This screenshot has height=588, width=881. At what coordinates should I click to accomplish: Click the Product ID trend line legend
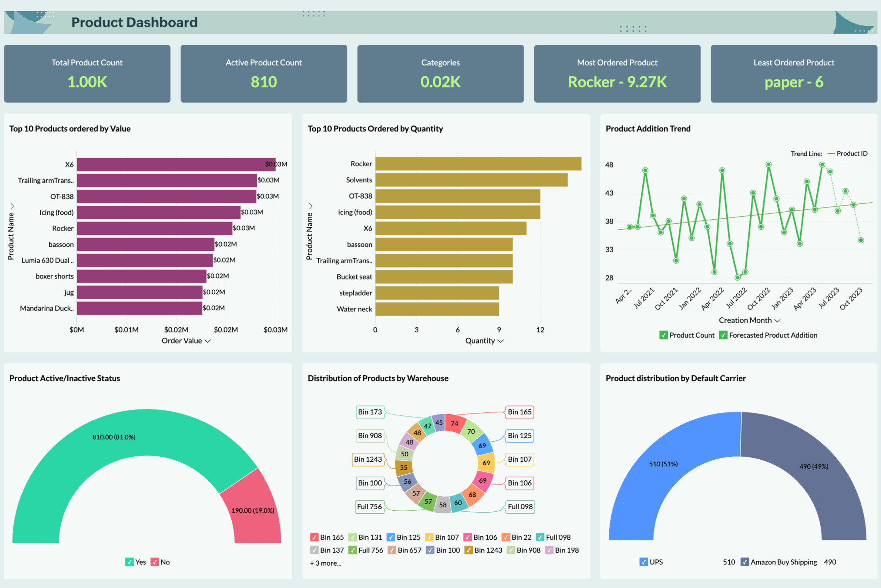coord(848,153)
